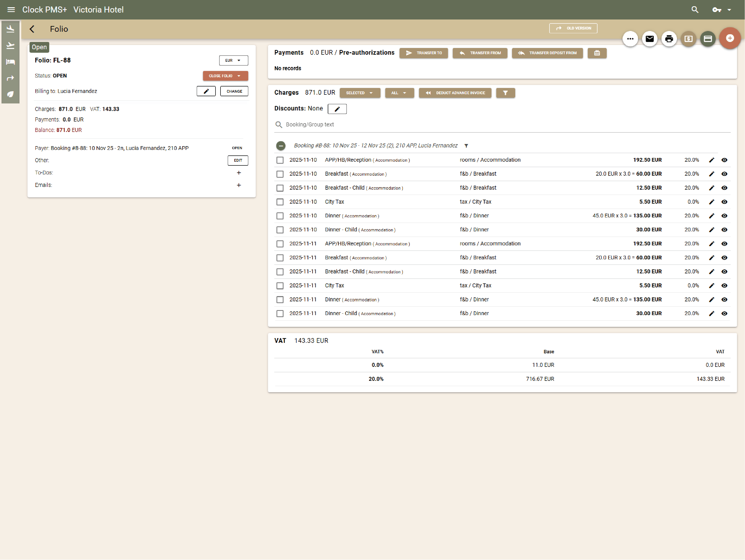Open the Selected charges dropdown
The width and height of the screenshot is (745, 560).
(360, 93)
